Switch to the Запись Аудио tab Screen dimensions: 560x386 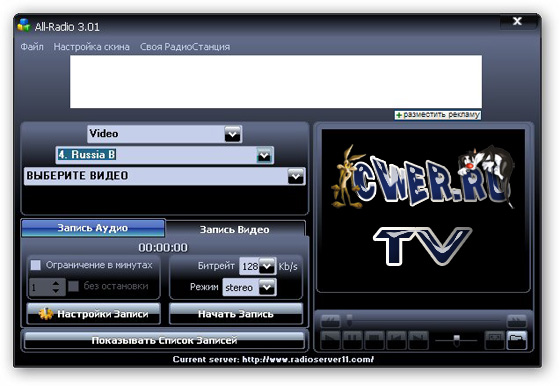coord(93,228)
